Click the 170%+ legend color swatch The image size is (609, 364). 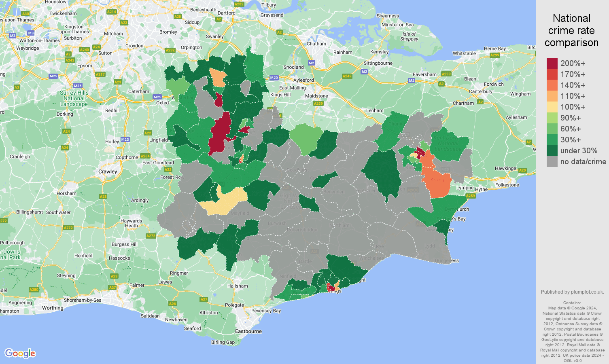[552, 74]
